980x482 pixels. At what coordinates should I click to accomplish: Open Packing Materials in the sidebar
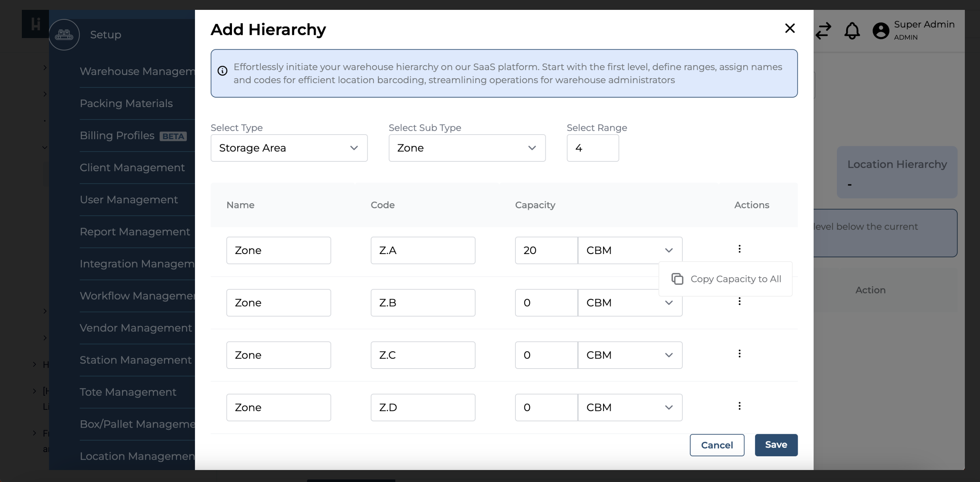click(126, 103)
